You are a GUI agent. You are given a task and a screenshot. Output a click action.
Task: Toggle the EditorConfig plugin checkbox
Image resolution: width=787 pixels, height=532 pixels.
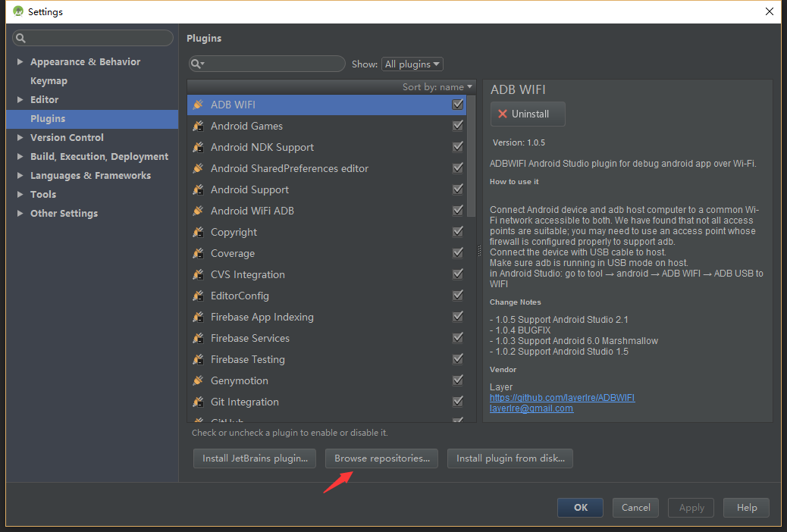(458, 295)
